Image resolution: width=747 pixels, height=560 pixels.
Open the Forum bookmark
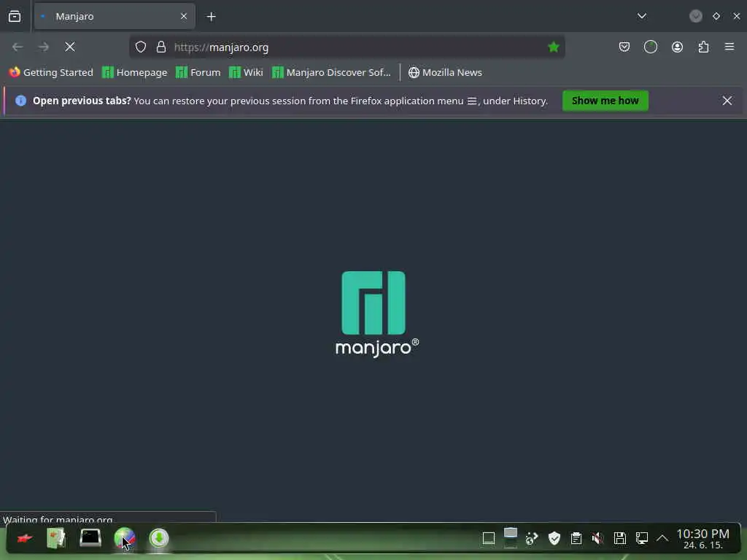198,72
